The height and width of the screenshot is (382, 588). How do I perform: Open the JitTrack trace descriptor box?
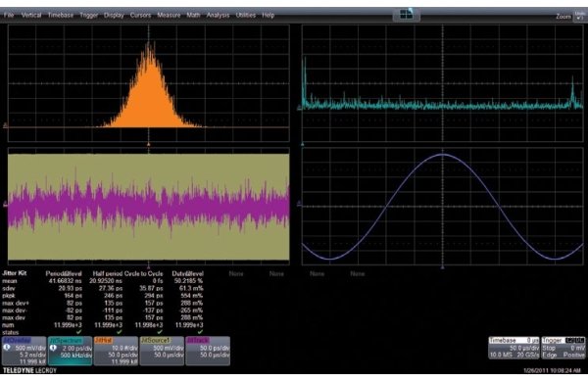[x=208, y=351]
